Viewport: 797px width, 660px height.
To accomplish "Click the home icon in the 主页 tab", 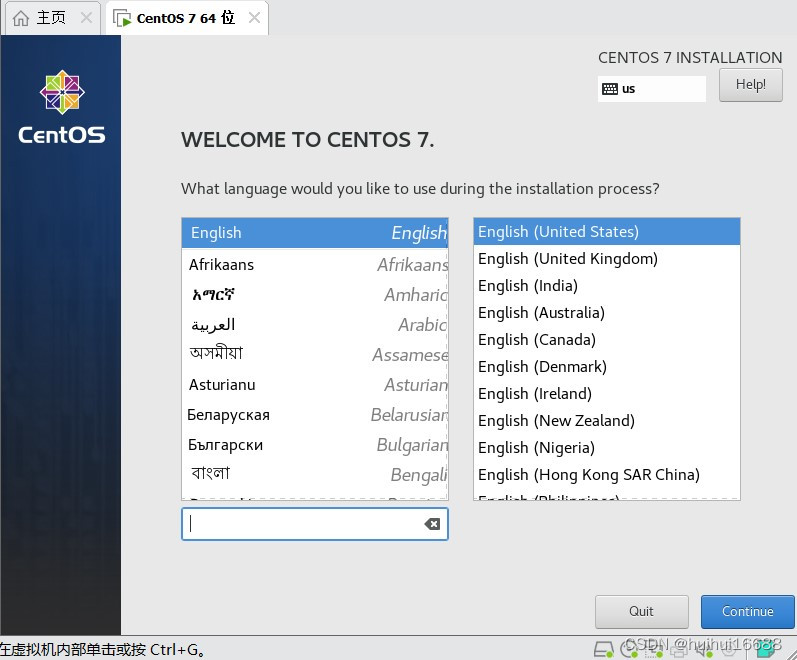I will (21, 18).
